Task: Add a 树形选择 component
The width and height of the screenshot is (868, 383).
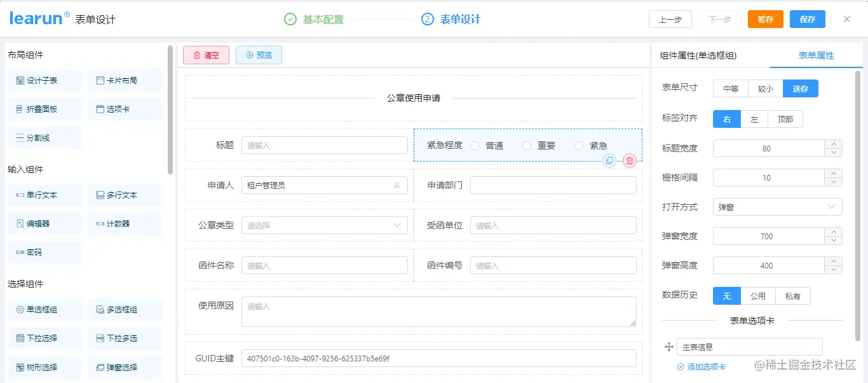Action: 45,367
